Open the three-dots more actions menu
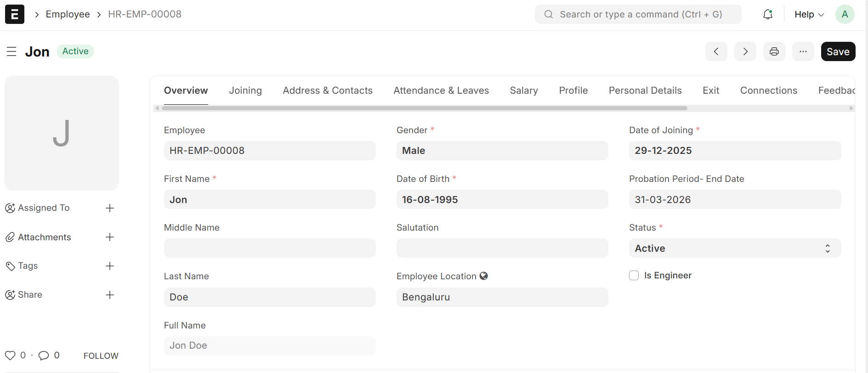The height and width of the screenshot is (373, 868). [803, 51]
